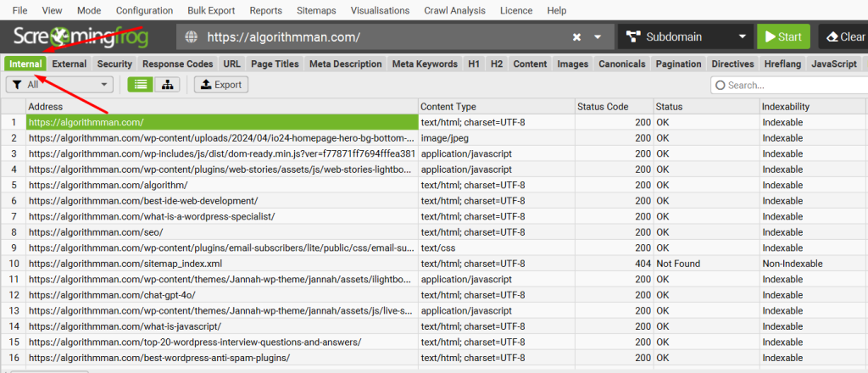Switch to the URL tab

pyautogui.click(x=232, y=64)
